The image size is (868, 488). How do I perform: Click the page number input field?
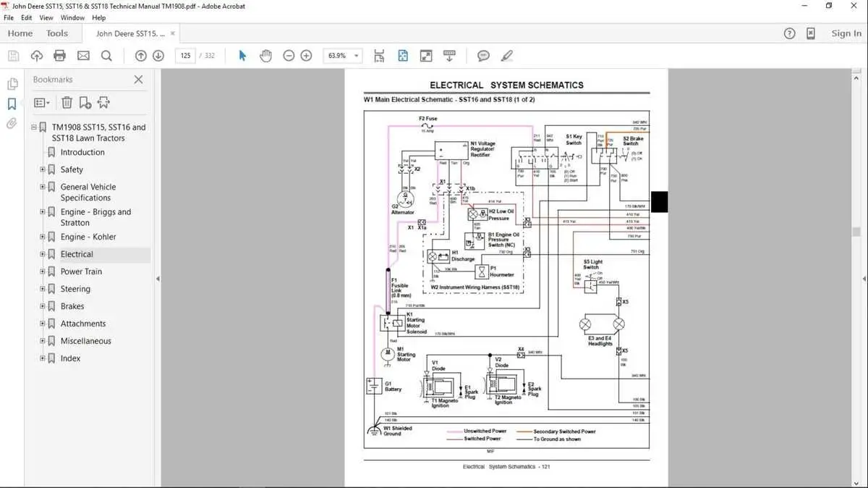click(185, 56)
